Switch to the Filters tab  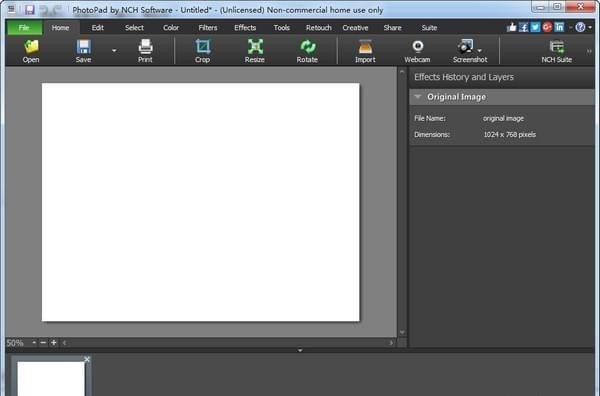pos(208,28)
